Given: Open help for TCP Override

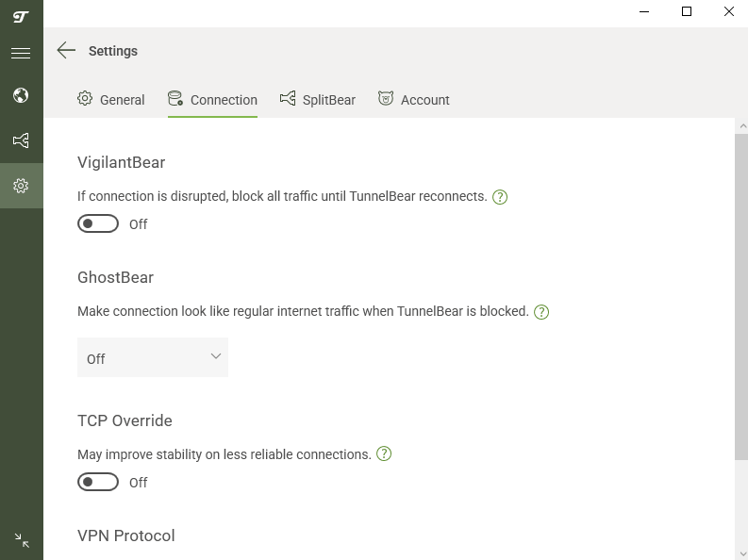Looking at the screenshot, I should (384, 453).
